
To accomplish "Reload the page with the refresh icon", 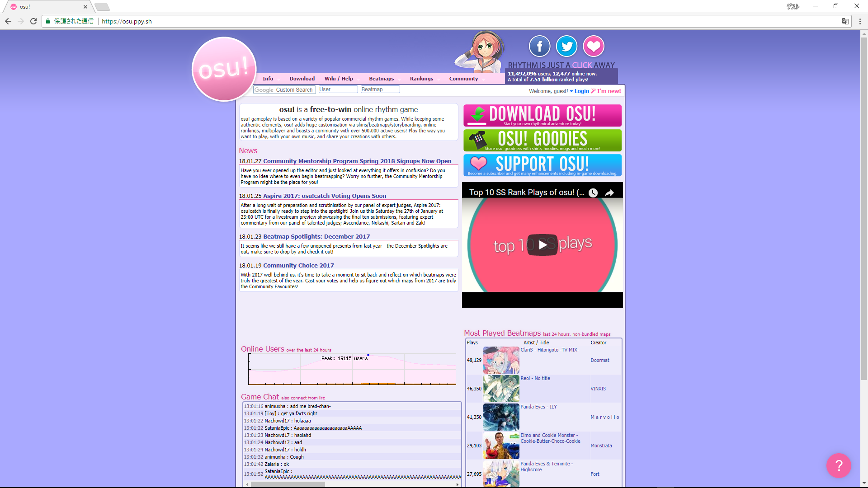I will (x=33, y=21).
